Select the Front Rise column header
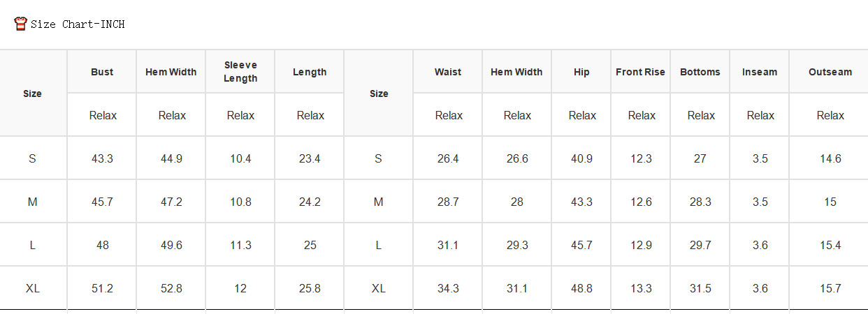The width and height of the screenshot is (868, 314). coord(640,72)
